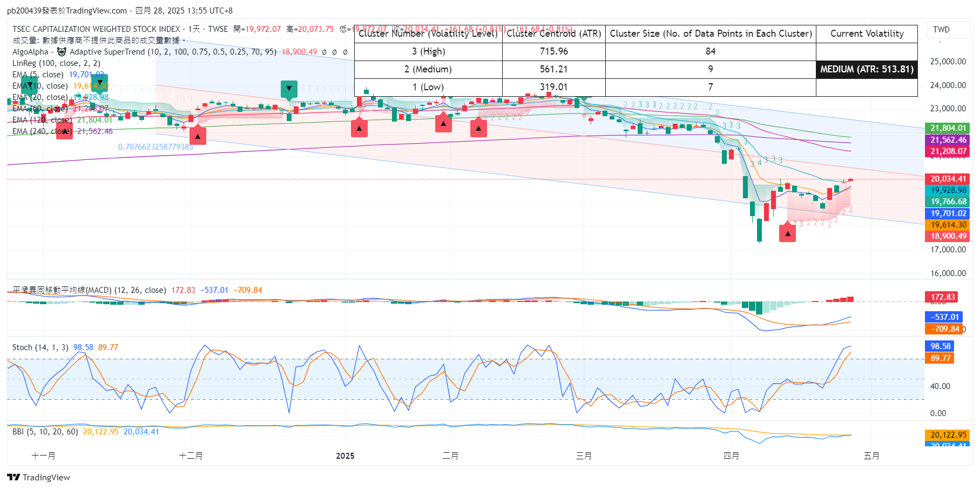Click cluster size value 84
This screenshot has height=489, width=980.
(711, 51)
